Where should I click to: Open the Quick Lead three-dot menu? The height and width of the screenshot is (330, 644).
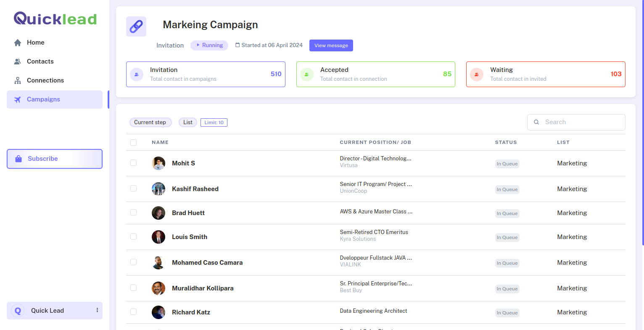tap(98, 310)
